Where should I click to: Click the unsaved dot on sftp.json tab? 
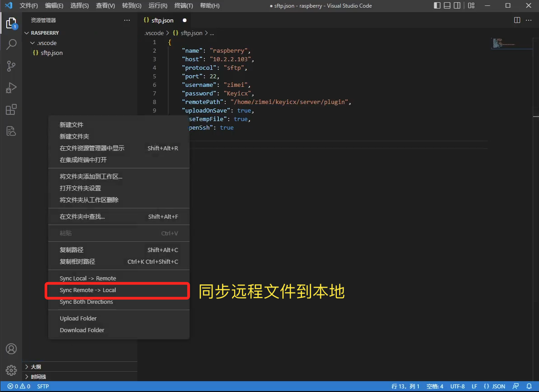click(x=185, y=20)
